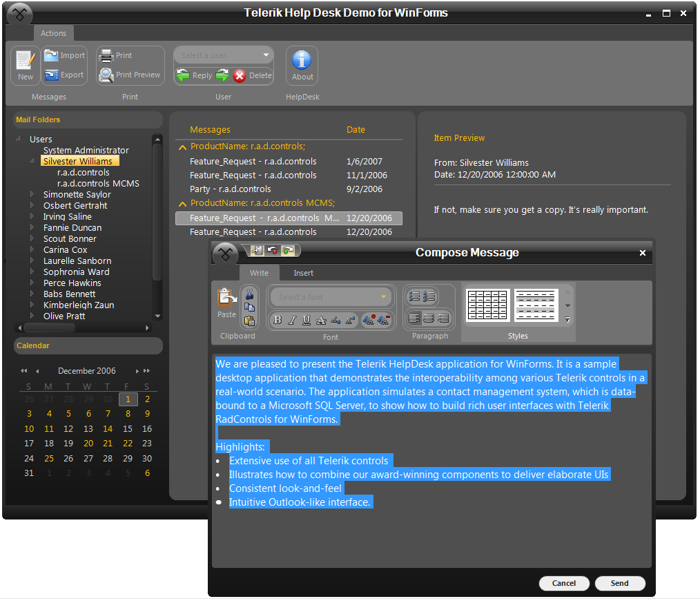Screen dimensions: 700x599
Task: Increase the font size
Action: tap(369, 320)
